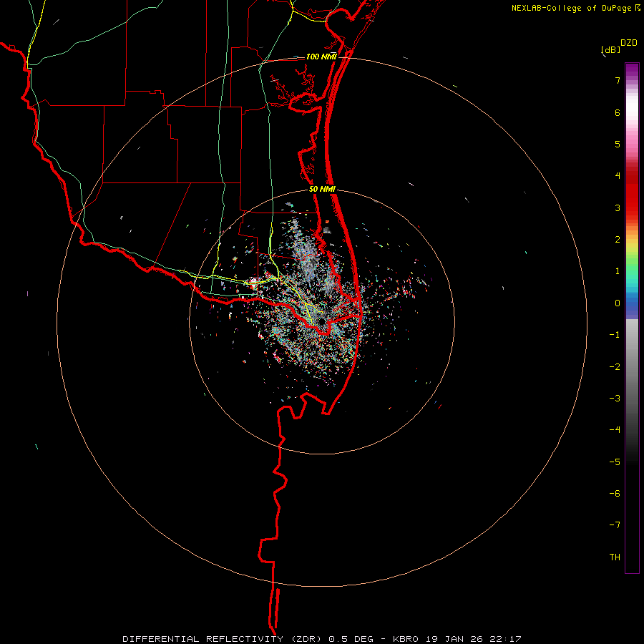Click the 50 NMI range ring label
644x644 pixels.
tap(322, 189)
